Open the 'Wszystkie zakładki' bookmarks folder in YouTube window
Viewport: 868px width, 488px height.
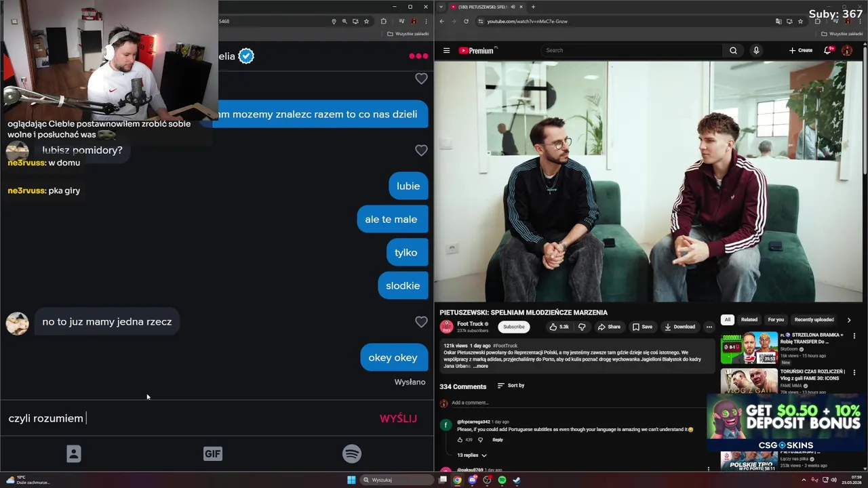click(x=843, y=33)
